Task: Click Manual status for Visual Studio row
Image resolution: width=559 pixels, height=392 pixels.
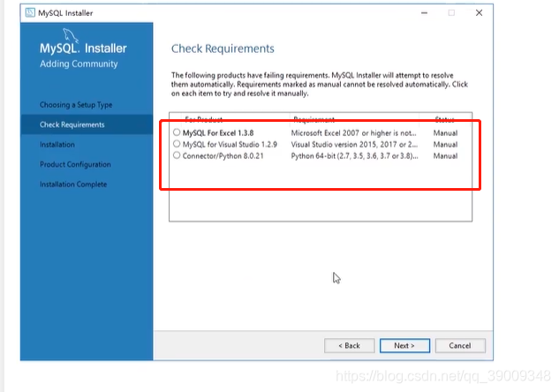Action: pos(445,144)
